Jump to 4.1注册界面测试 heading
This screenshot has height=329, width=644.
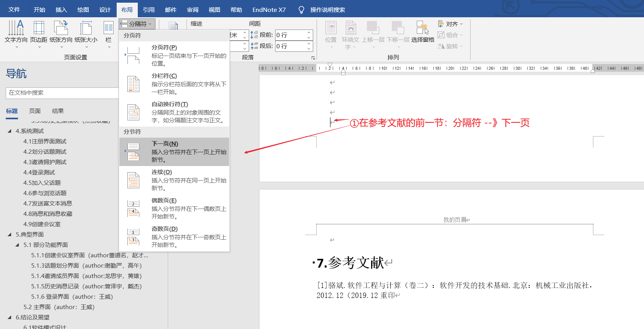[45, 141]
